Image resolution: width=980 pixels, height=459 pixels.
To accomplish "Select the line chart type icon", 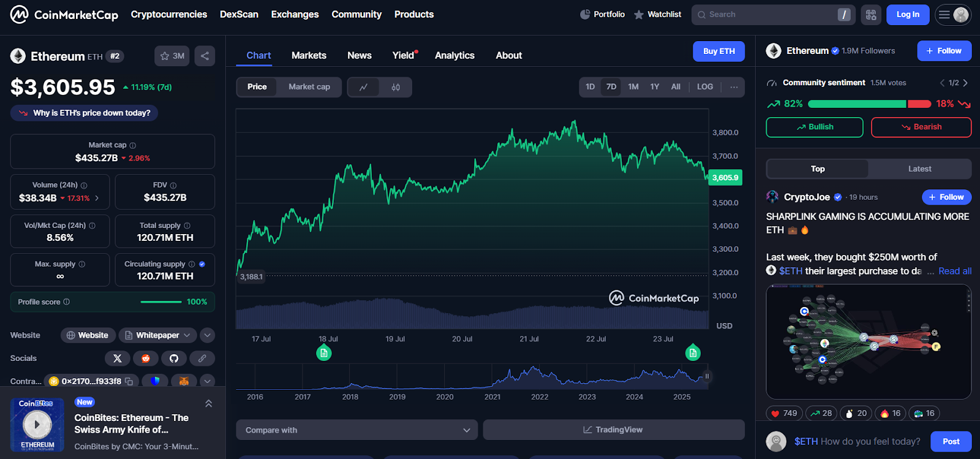I will [x=363, y=87].
